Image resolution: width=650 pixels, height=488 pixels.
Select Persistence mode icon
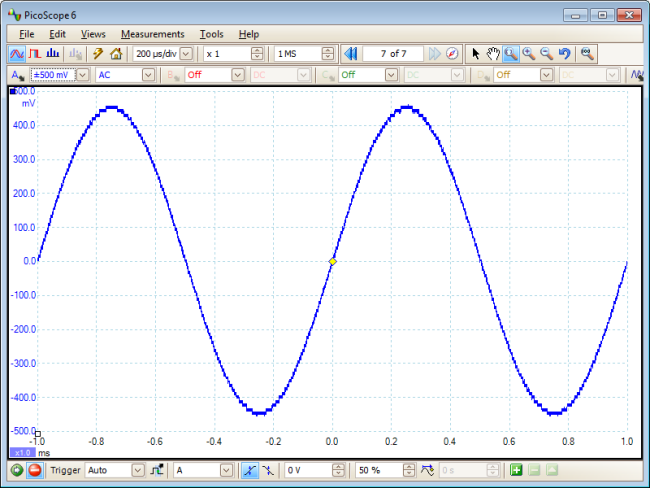(x=35, y=53)
